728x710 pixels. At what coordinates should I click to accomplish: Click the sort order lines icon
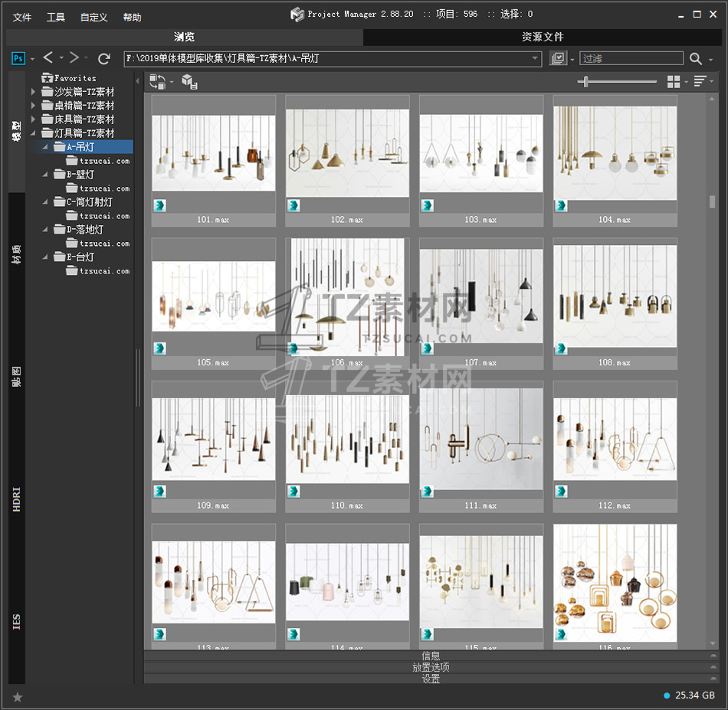coord(700,81)
